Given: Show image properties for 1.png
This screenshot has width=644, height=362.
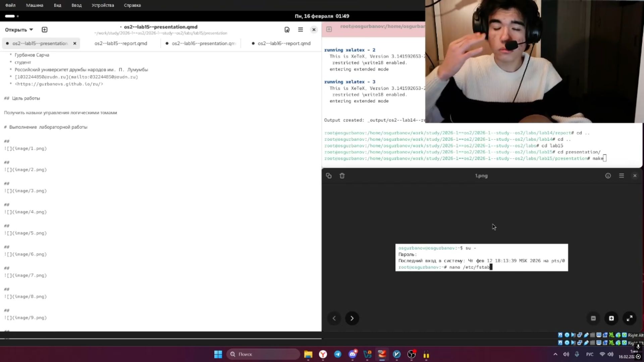Looking at the screenshot, I should coord(608,176).
